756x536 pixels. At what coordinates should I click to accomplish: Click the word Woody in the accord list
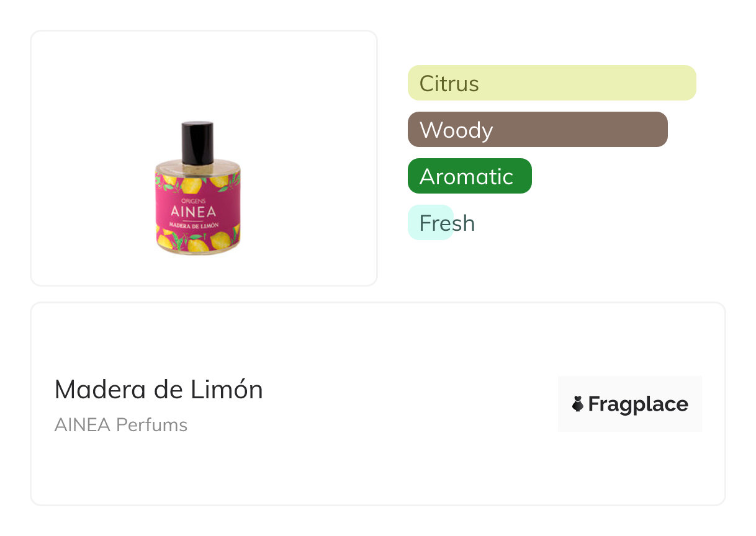[456, 130]
